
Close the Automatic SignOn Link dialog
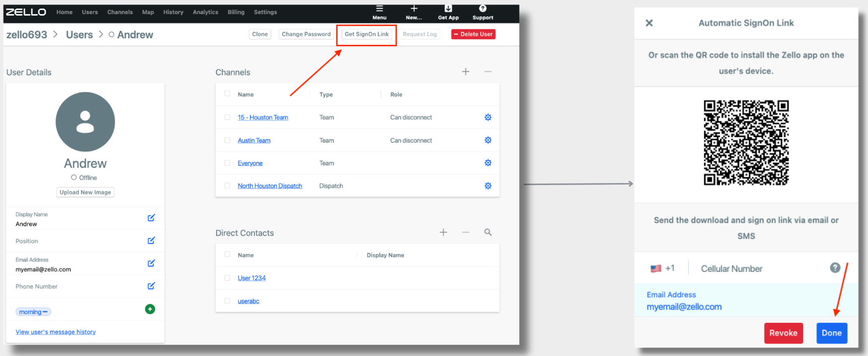coord(649,23)
